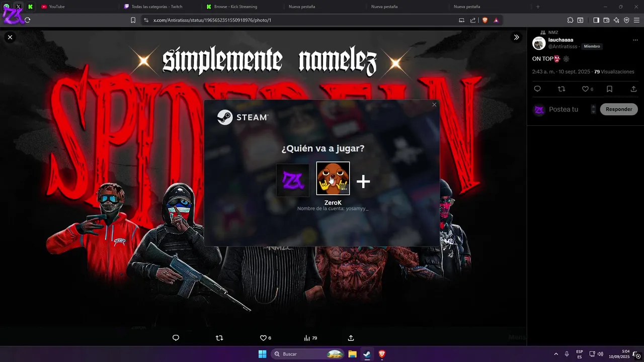Open the lauchaaaa display name link
Screen dimensions: 644x362
point(560,40)
